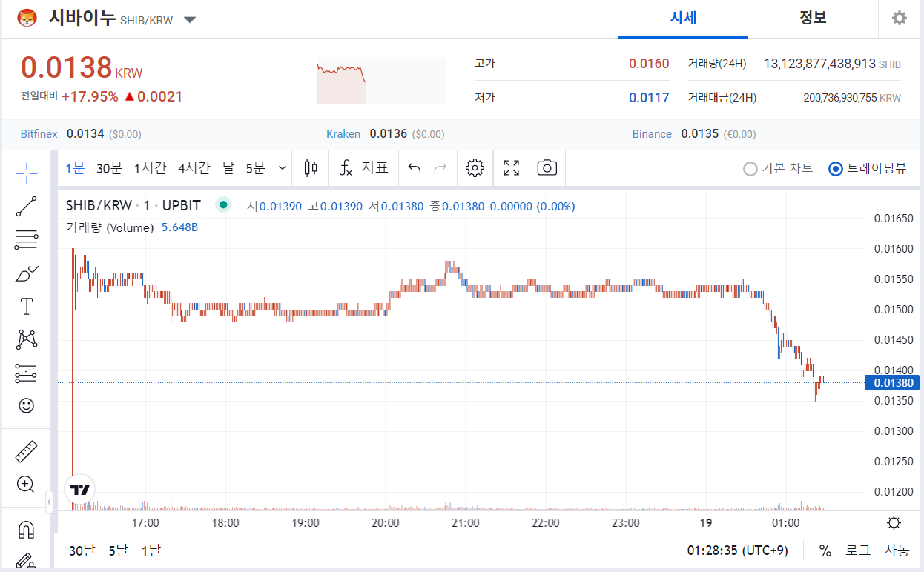The width and height of the screenshot is (924, 572).
Task: Set interval to 날 daily
Action: pos(228,168)
